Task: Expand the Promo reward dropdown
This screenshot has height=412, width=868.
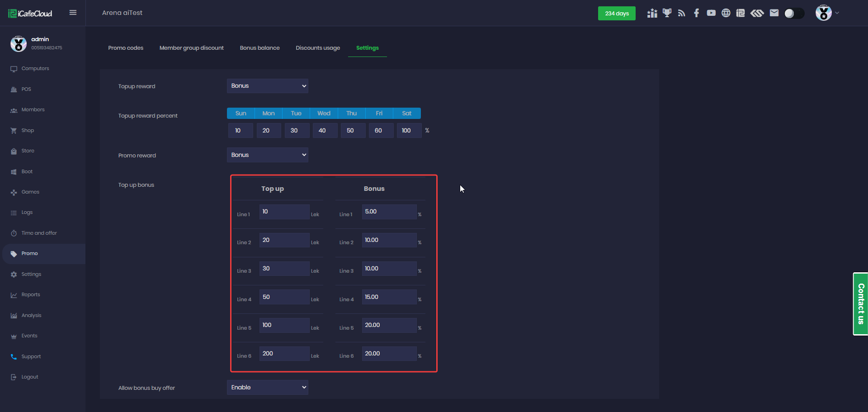Action: coord(267,155)
